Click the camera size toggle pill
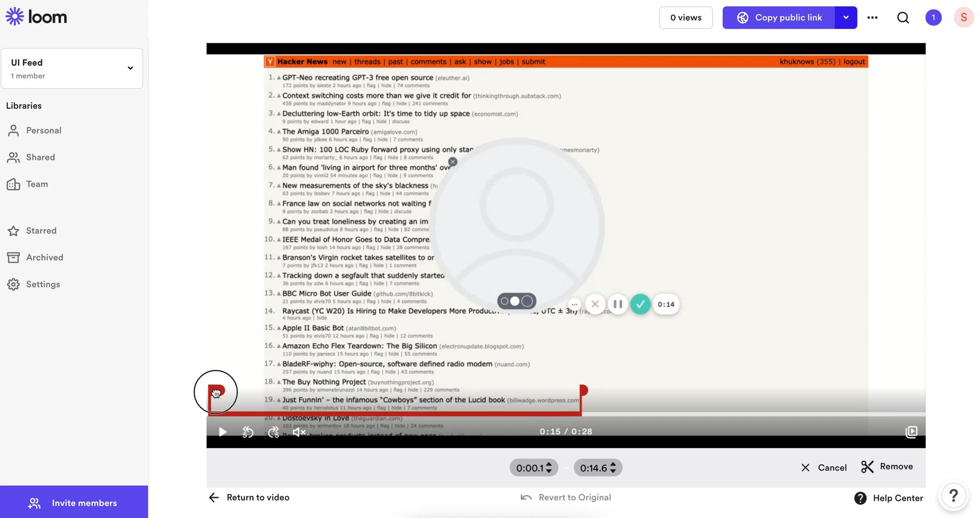980x518 pixels. click(x=517, y=301)
